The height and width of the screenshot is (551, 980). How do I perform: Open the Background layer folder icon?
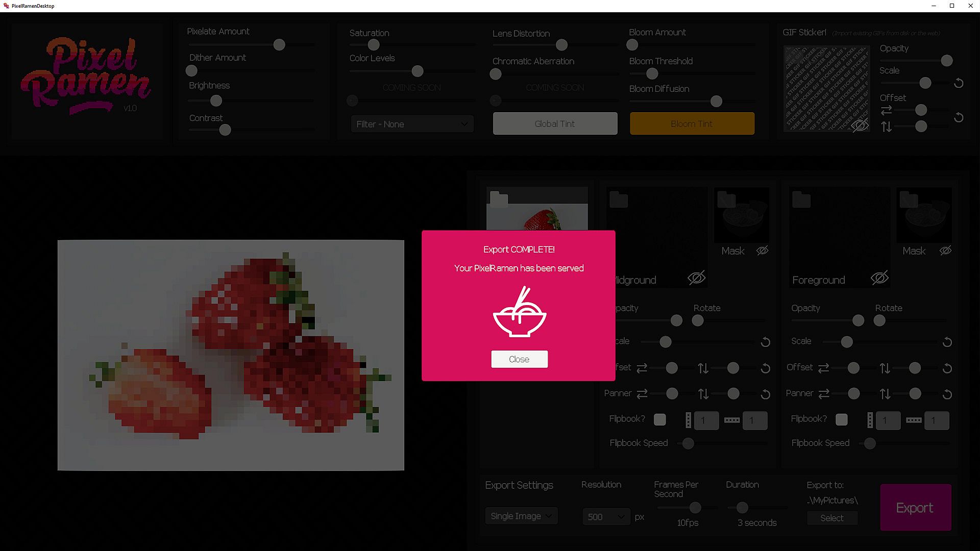(499, 199)
